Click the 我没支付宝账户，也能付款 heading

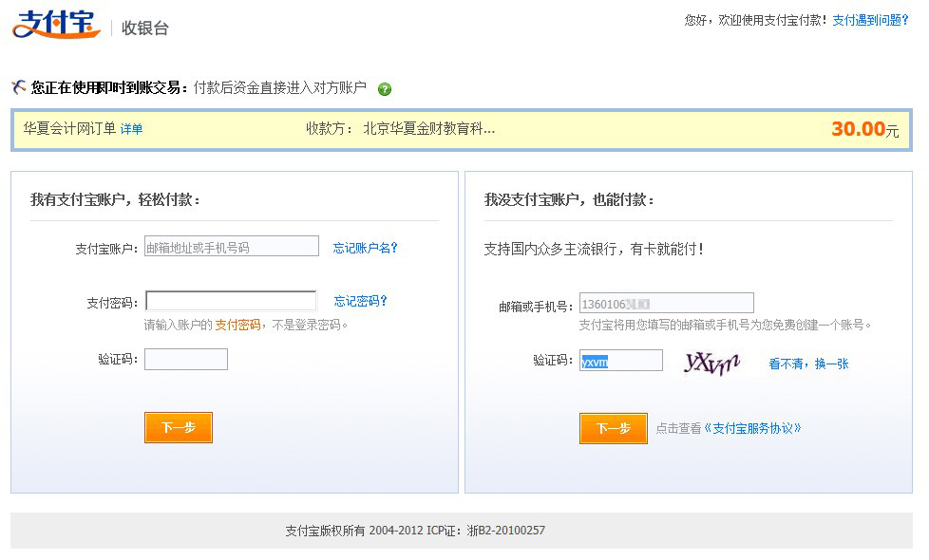pyautogui.click(x=569, y=199)
